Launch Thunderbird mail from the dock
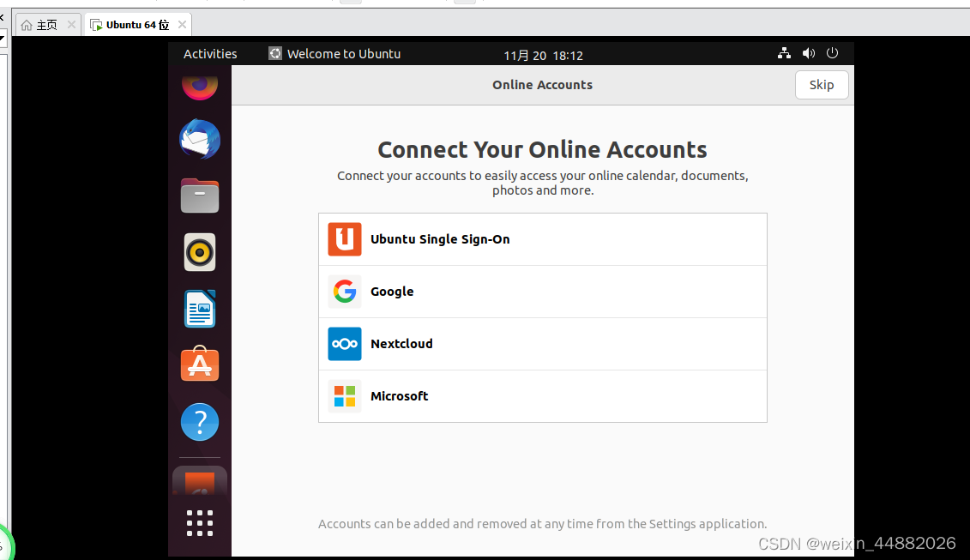 (x=199, y=139)
